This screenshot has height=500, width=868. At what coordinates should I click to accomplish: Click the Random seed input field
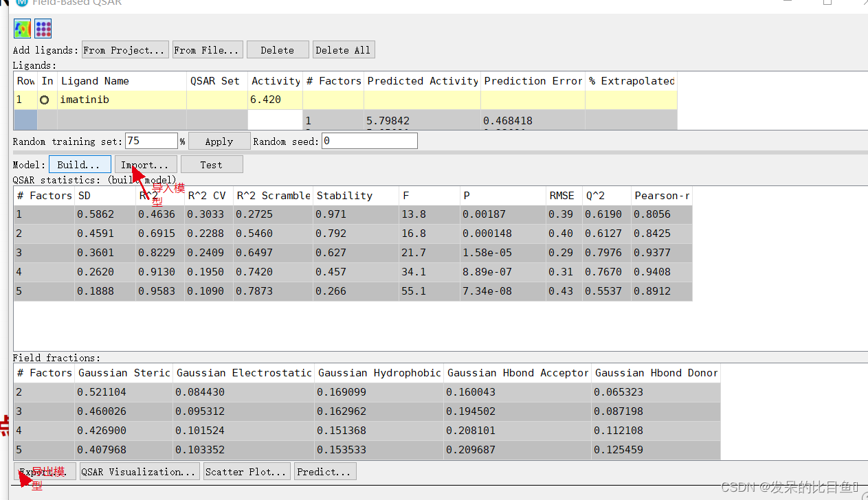[369, 141]
